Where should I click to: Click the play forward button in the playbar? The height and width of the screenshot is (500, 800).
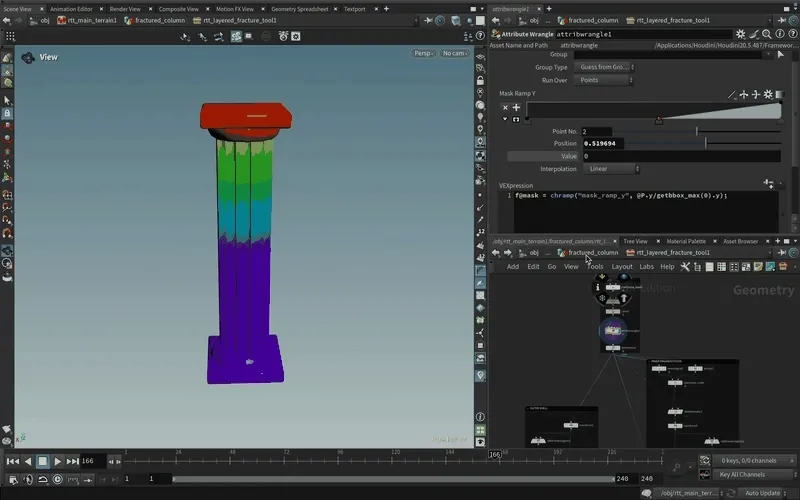(58, 462)
